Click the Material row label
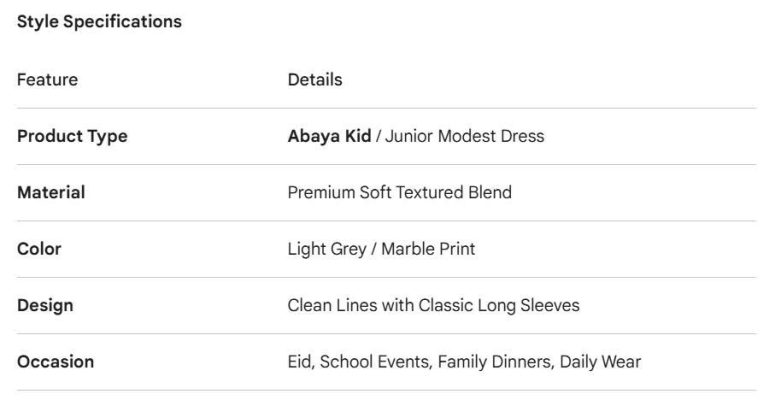781x400 pixels. (51, 192)
